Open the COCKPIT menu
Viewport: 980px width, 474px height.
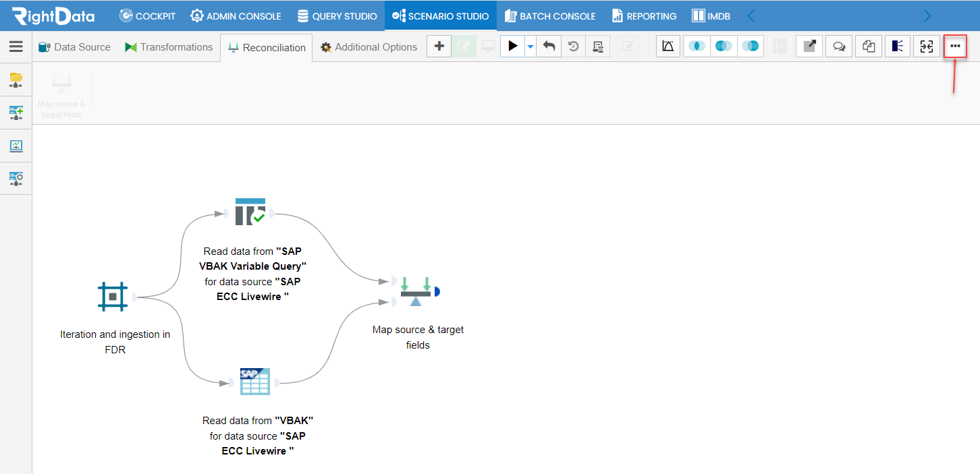(x=148, y=16)
